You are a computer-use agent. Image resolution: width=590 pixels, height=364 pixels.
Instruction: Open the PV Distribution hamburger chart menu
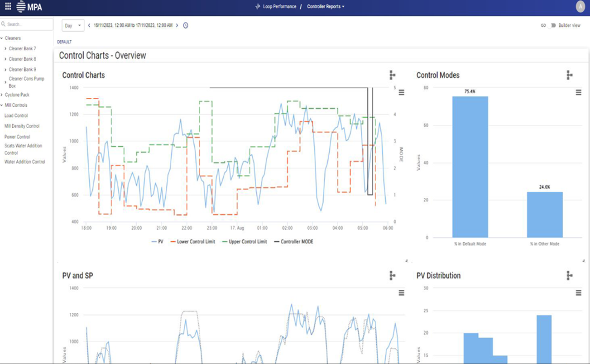pos(578,293)
